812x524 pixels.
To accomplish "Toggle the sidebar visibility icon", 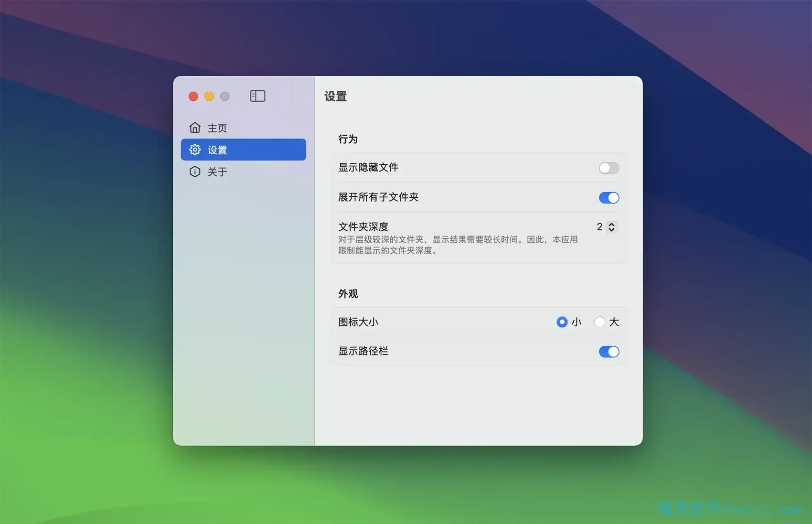I will point(257,96).
